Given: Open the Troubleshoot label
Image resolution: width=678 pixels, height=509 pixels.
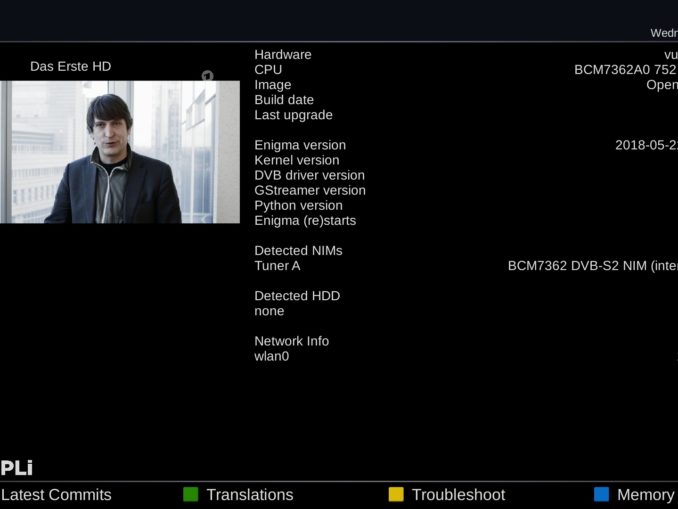Looking at the screenshot, I should pos(458,495).
